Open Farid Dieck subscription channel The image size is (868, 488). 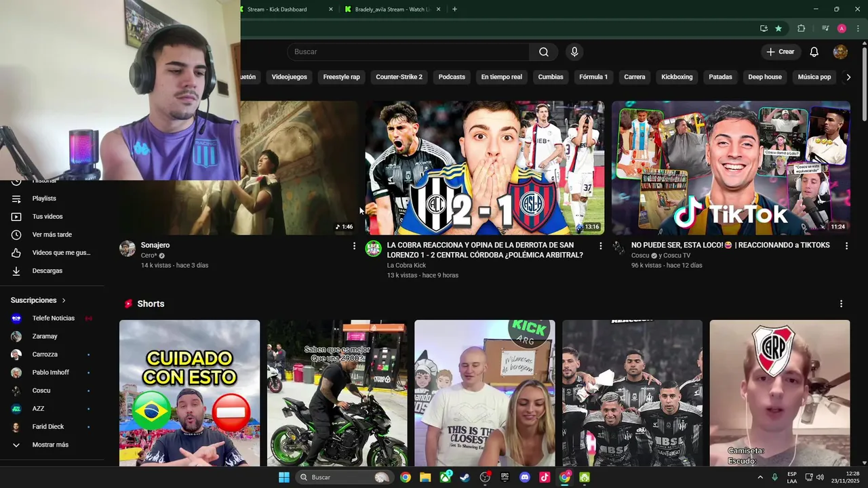tap(52, 426)
